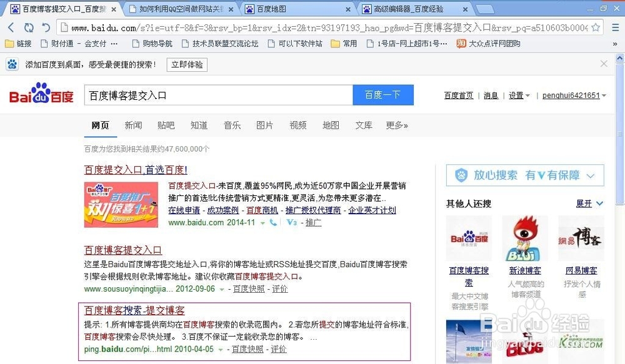Click the address bar URL
This screenshot has width=625, height=364.
tap(329, 27)
